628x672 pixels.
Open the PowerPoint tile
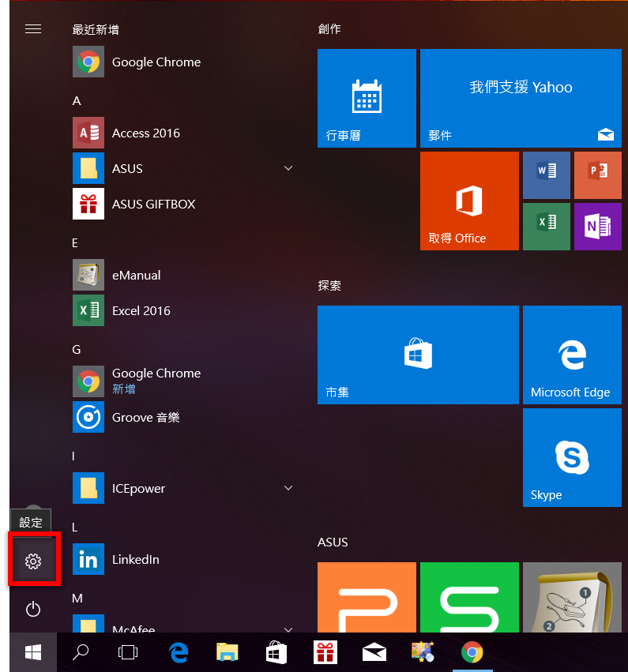597,175
